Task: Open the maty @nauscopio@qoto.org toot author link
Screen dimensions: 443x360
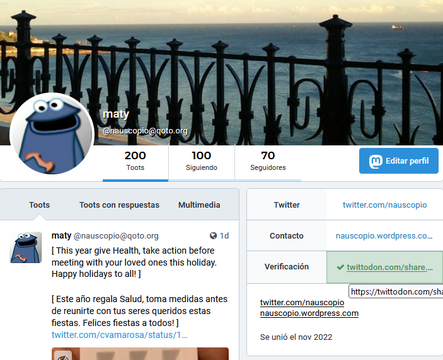Action: coord(105,236)
